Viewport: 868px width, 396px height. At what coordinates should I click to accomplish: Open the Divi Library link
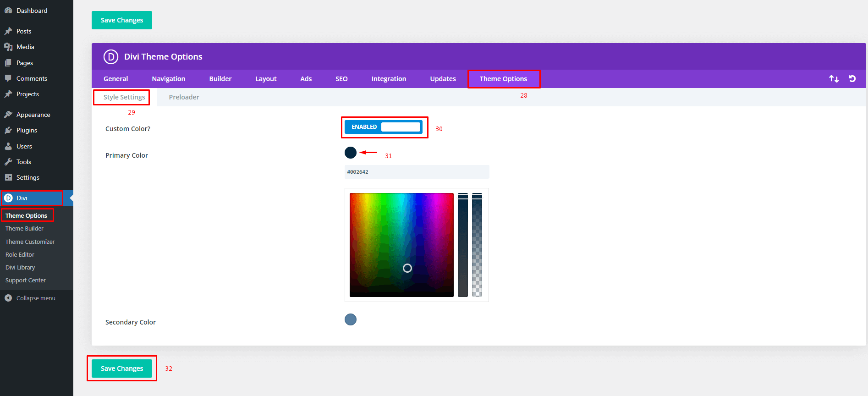click(x=20, y=267)
